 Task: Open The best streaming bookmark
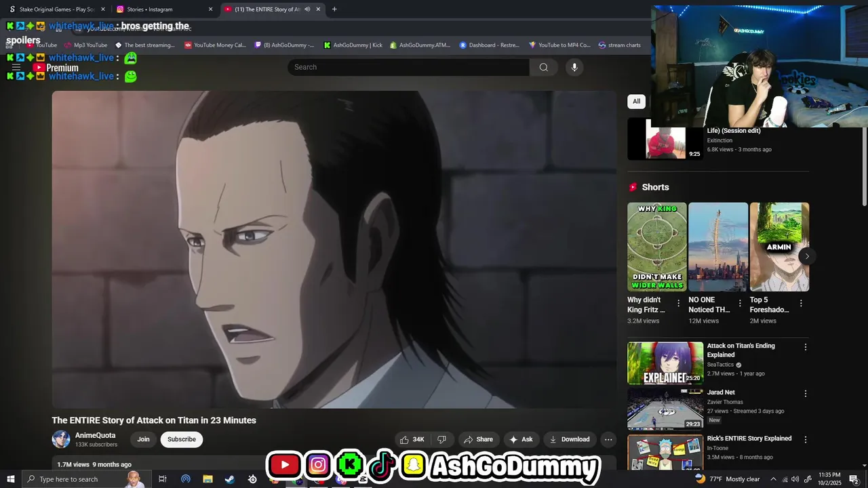tap(144, 45)
